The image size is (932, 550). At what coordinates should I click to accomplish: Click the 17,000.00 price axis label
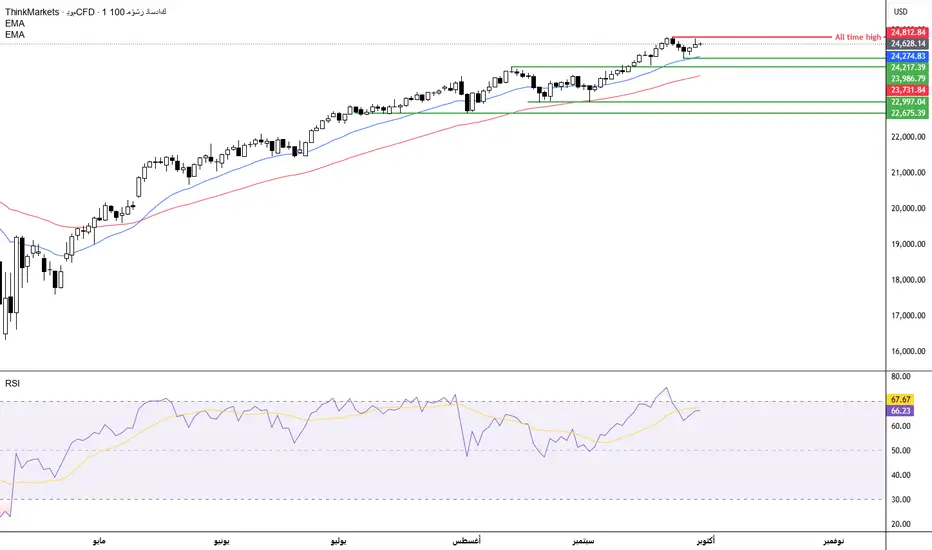[908, 315]
